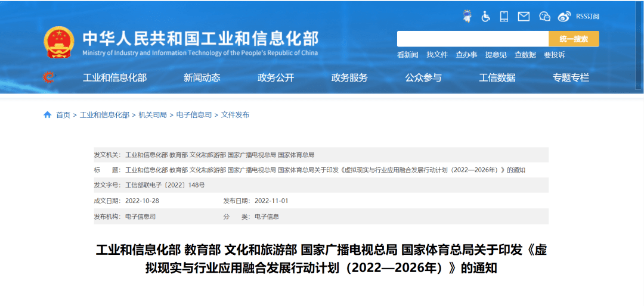This screenshot has height=306, width=644.
Task: Select the 政务公开 navigation item
Action: point(276,77)
